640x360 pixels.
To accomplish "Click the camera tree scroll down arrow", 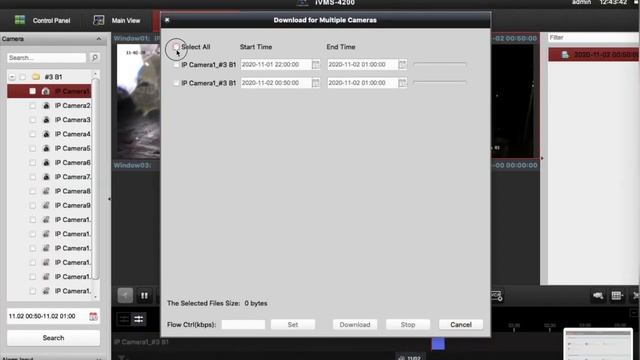I will point(96,297).
